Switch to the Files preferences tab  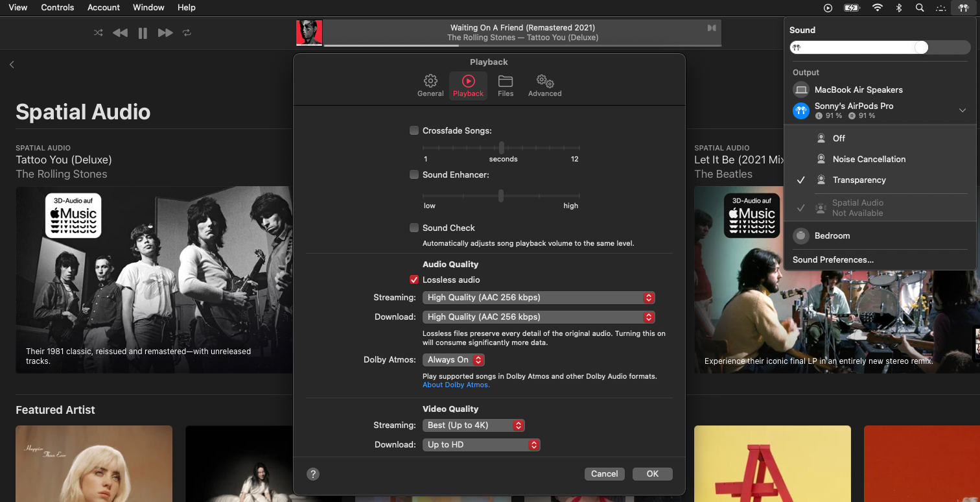(506, 86)
